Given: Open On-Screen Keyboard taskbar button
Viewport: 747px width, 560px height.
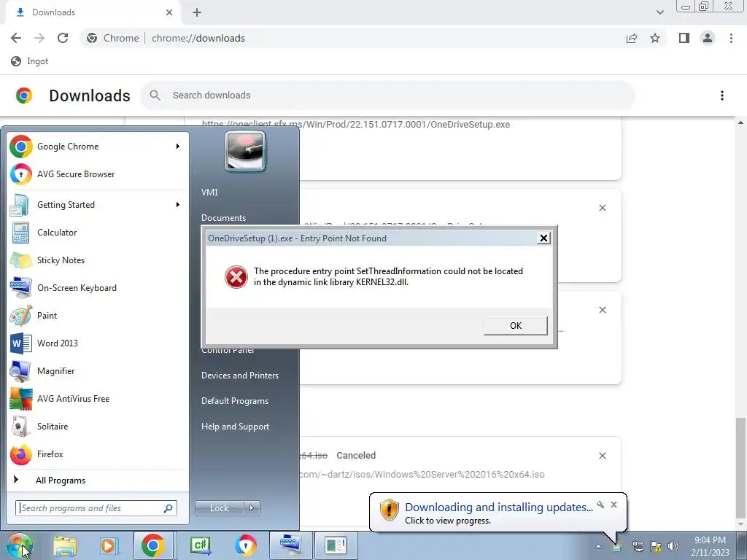Looking at the screenshot, I should point(290,545).
